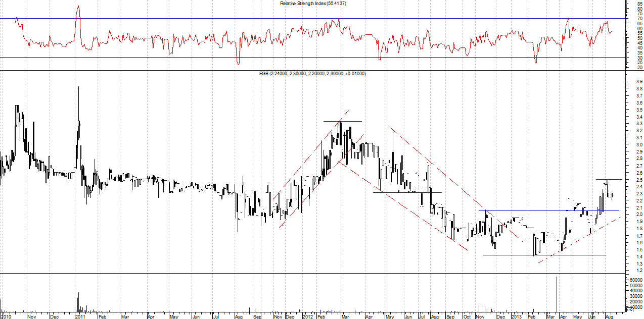Viewport: 644px width, 319px height.
Task: Click the 2013 label on the date axis
Action: pos(516,316)
